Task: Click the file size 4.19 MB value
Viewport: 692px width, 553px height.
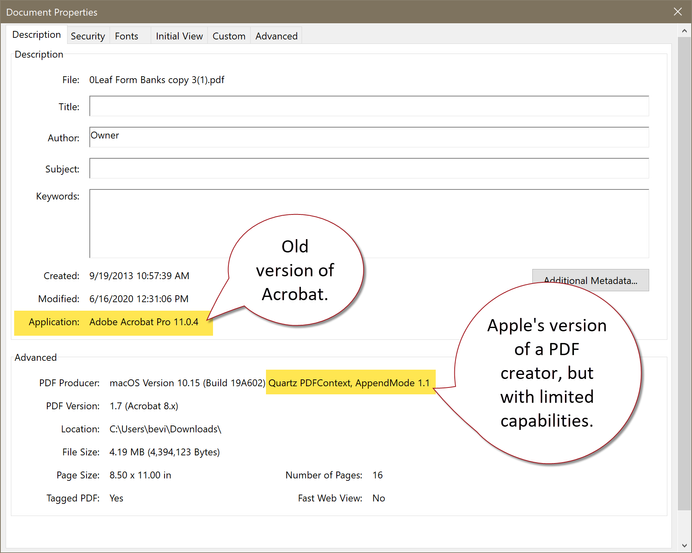Action: (x=165, y=452)
